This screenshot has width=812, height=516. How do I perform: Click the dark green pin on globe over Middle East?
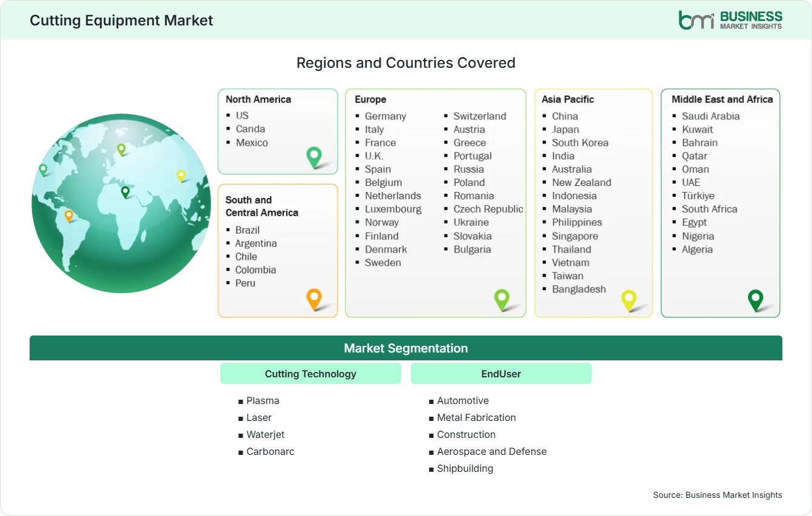[125, 192]
